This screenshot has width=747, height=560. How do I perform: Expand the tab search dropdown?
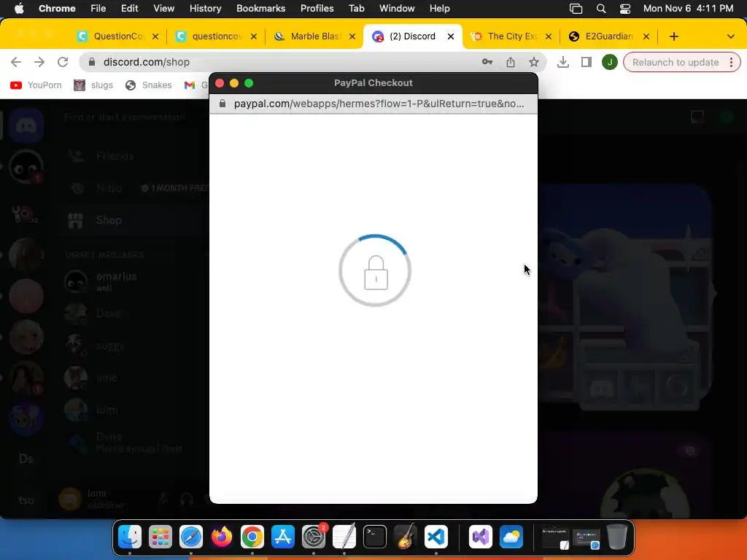730,36
